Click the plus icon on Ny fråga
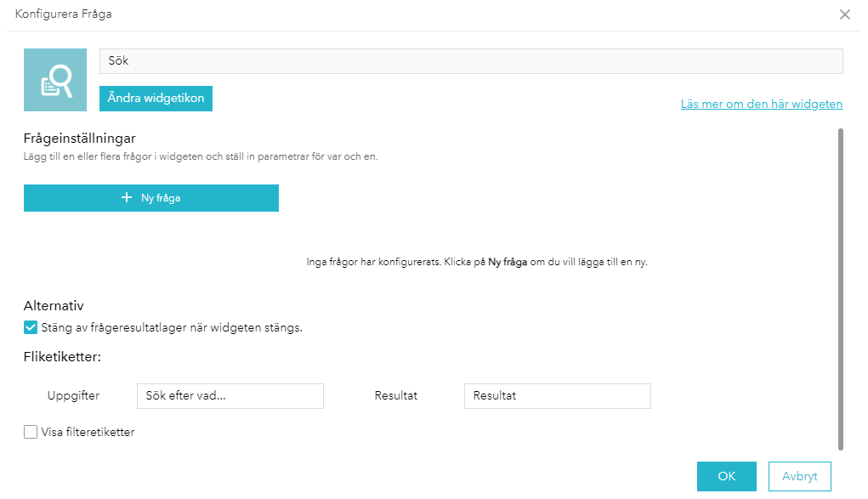The width and height of the screenshot is (868, 499). tap(127, 197)
